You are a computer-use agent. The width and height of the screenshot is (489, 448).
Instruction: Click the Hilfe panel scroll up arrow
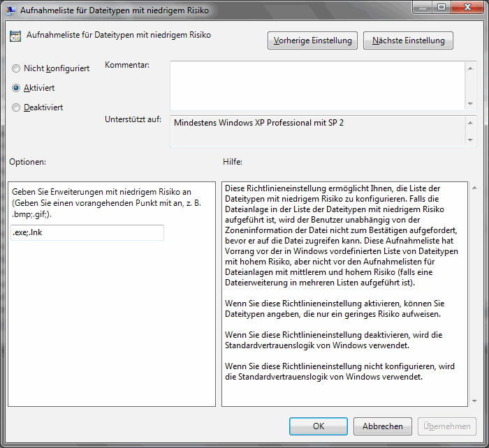[x=474, y=188]
